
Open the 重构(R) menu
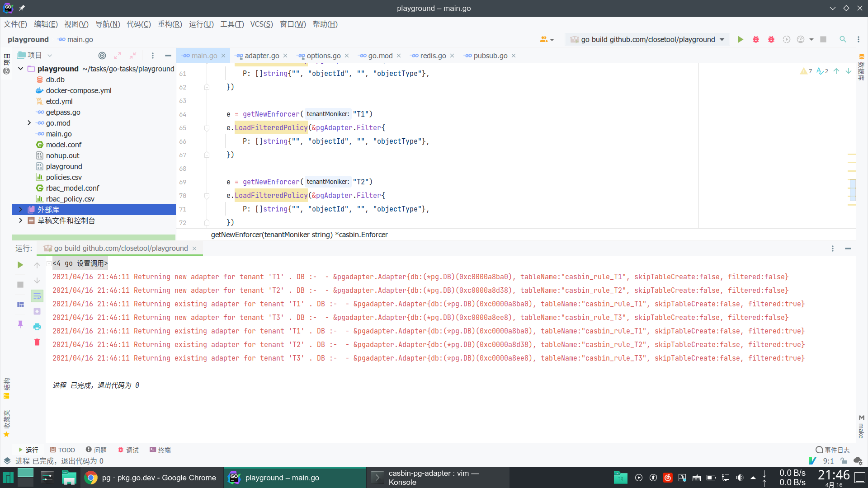click(170, 24)
